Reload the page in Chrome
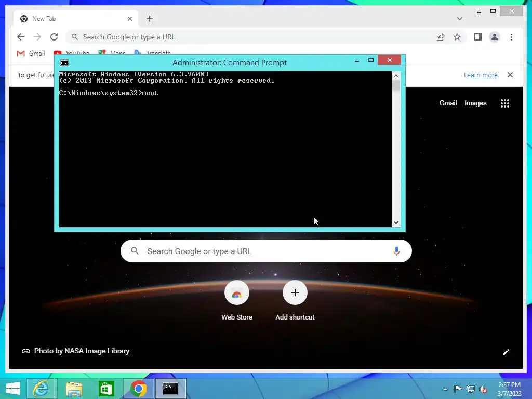 54,37
